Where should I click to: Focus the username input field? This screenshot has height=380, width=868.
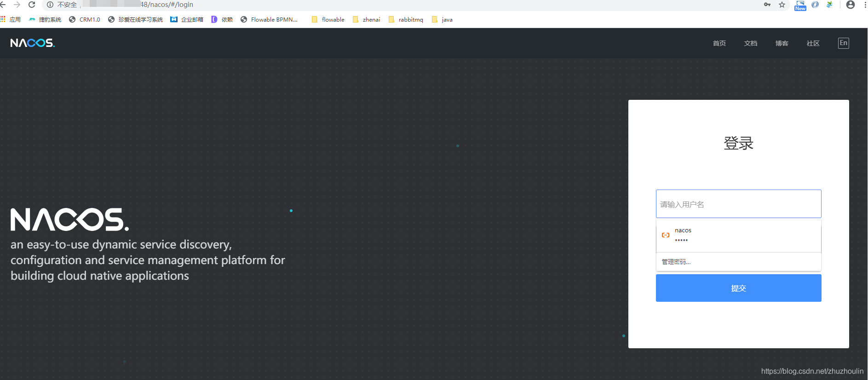tap(738, 204)
